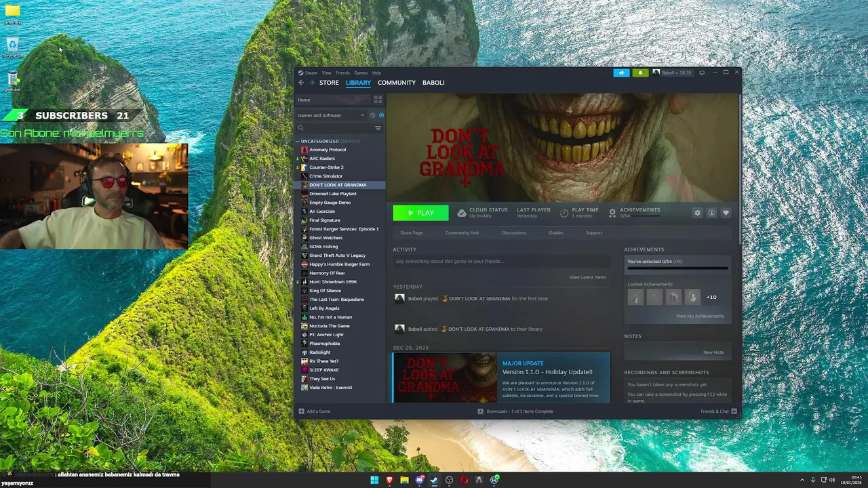868x488 pixels.
Task: Open the Store Page link
Action: click(412, 232)
